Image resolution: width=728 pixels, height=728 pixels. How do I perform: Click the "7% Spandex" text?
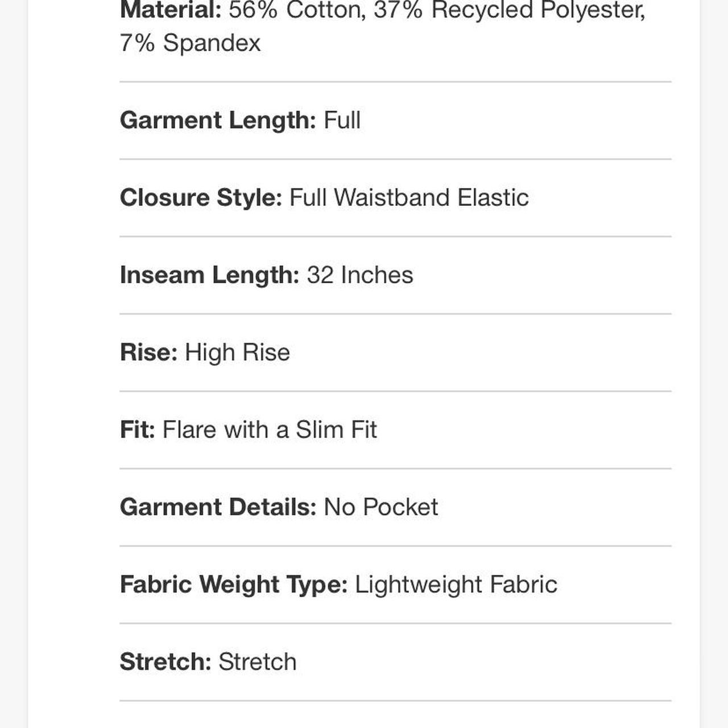tap(190, 43)
